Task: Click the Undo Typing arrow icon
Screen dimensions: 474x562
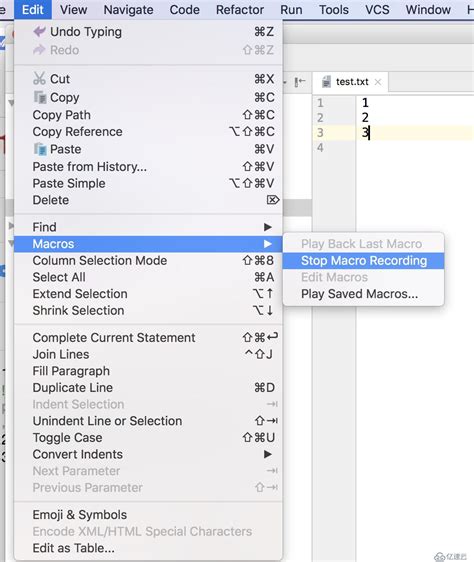Action: [39, 32]
